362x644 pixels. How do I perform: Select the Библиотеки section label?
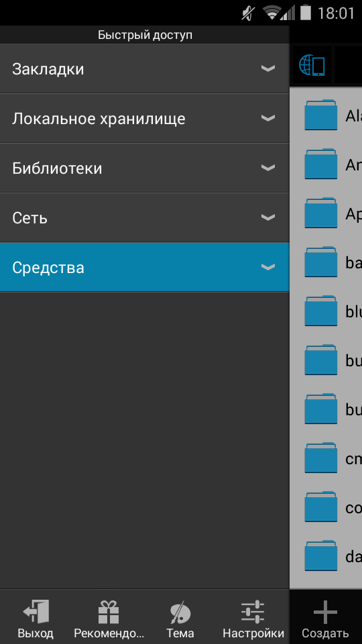(57, 168)
